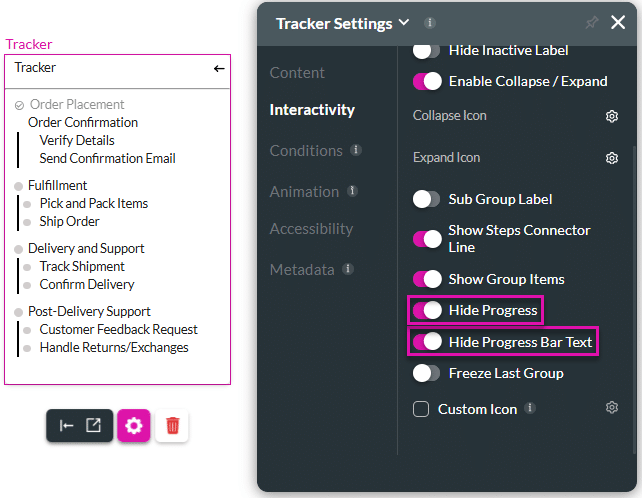Switch to the Content tab
This screenshot has width=642, height=498.
point(297,73)
